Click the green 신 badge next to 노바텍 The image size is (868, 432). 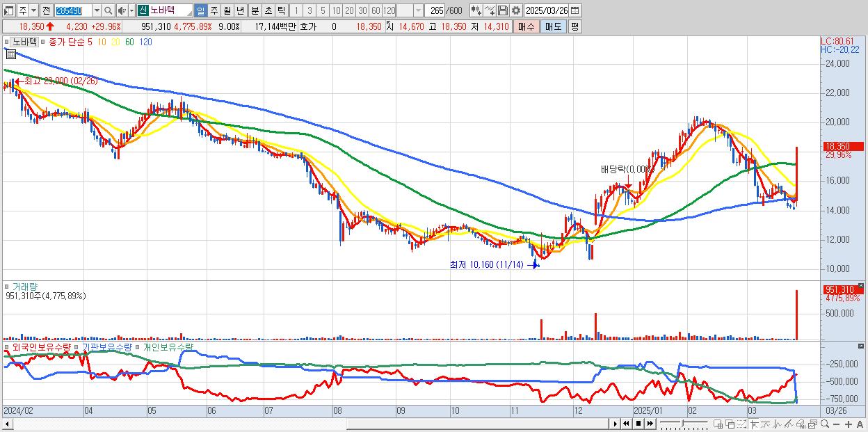(143, 10)
